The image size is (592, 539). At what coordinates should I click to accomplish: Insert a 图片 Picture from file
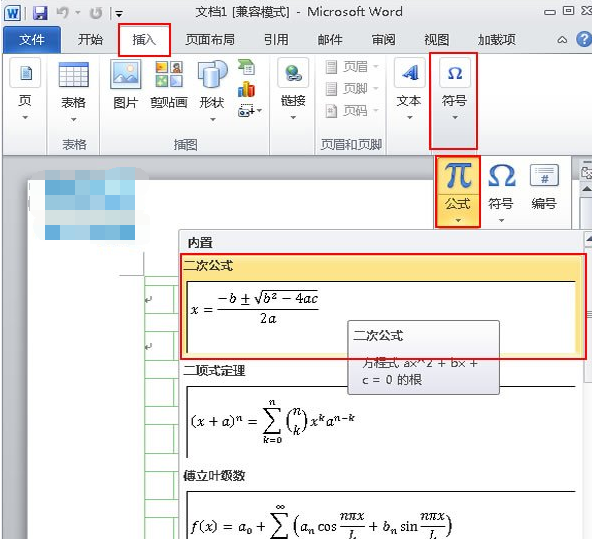point(126,84)
